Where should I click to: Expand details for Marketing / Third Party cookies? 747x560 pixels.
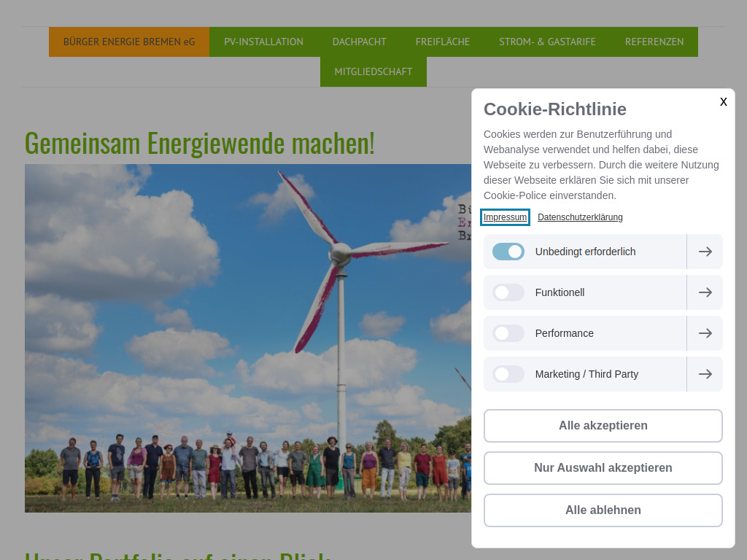pos(705,374)
